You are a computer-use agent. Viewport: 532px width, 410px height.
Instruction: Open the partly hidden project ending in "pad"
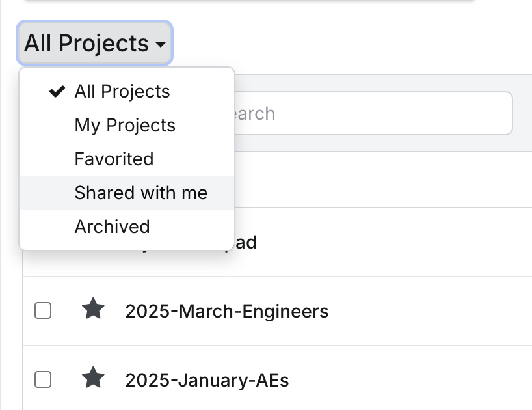[246, 243]
